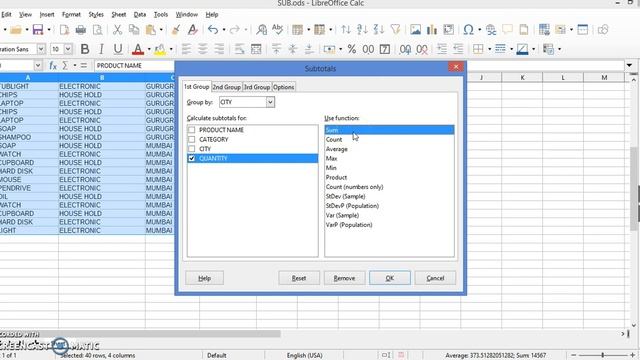Click the Wrap Text icon
Viewport: 640px width, 360px height.
(240, 49)
